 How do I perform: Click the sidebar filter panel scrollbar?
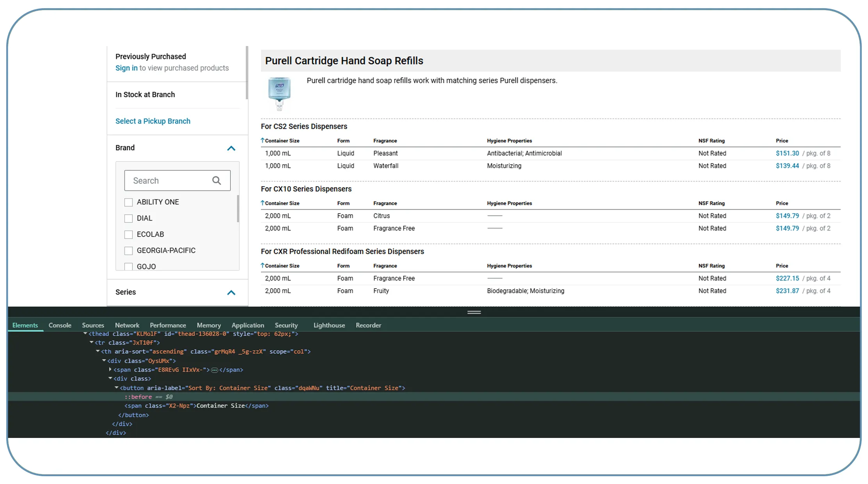click(x=247, y=73)
